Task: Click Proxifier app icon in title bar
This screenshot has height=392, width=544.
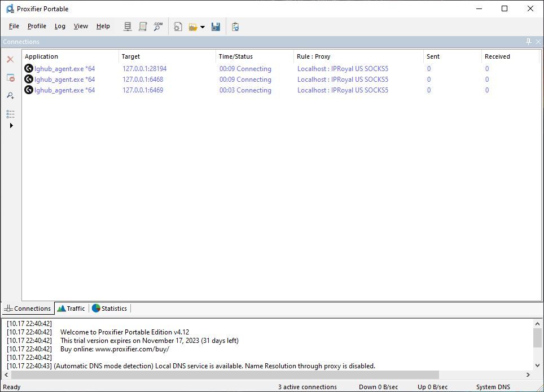Action: (10, 8)
